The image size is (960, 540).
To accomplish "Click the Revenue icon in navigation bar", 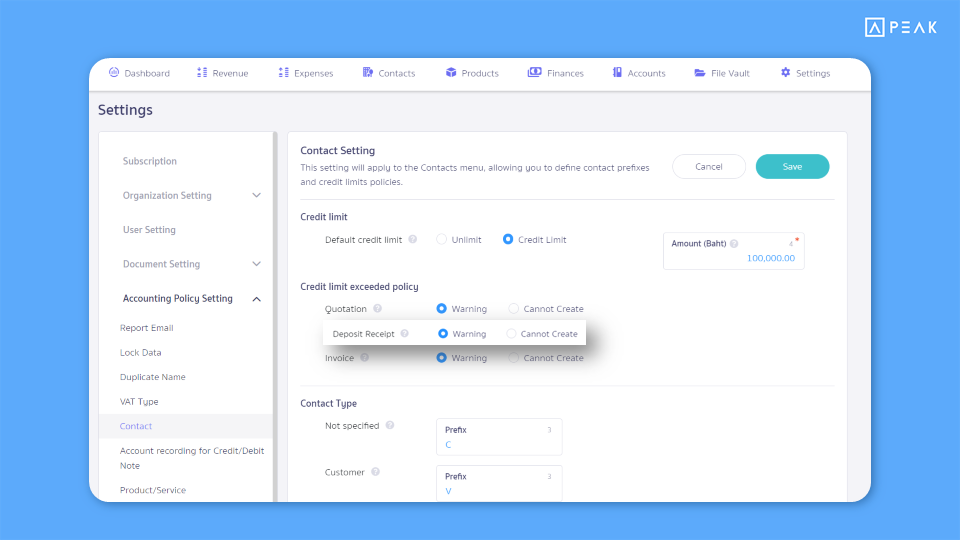I will [202, 72].
